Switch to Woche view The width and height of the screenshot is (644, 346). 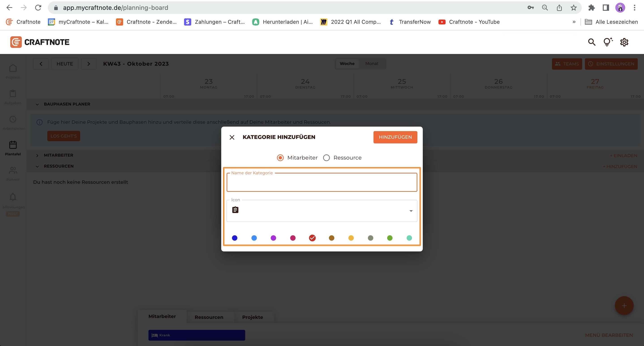pyautogui.click(x=347, y=64)
